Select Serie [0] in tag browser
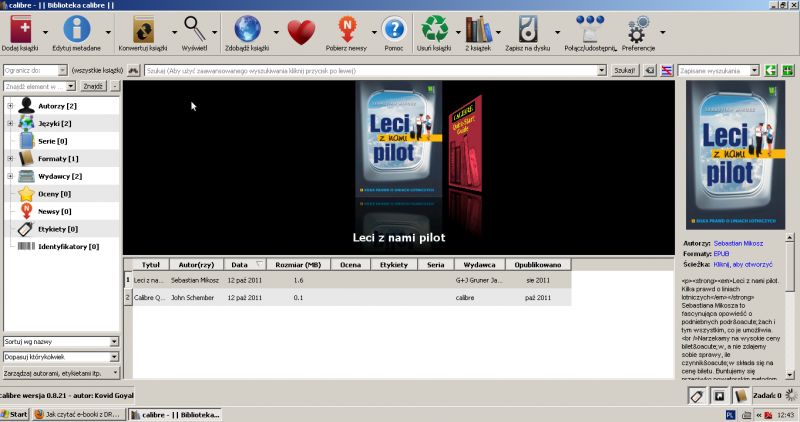This screenshot has width=800, height=422. pos(53,141)
